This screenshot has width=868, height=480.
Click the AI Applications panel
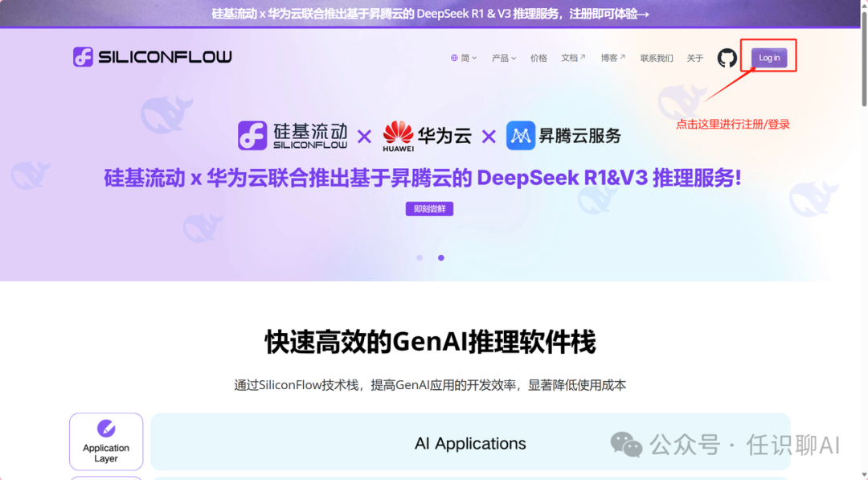470,441
